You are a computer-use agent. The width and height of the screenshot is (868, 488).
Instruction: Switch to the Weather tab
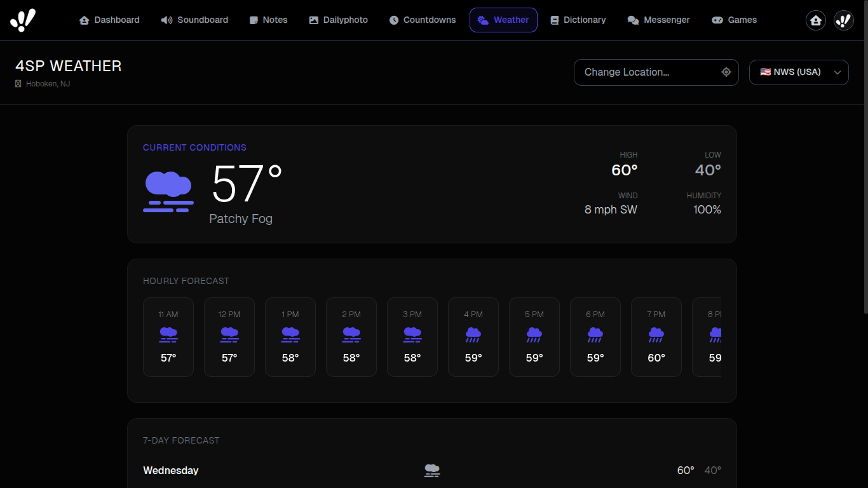coord(503,20)
